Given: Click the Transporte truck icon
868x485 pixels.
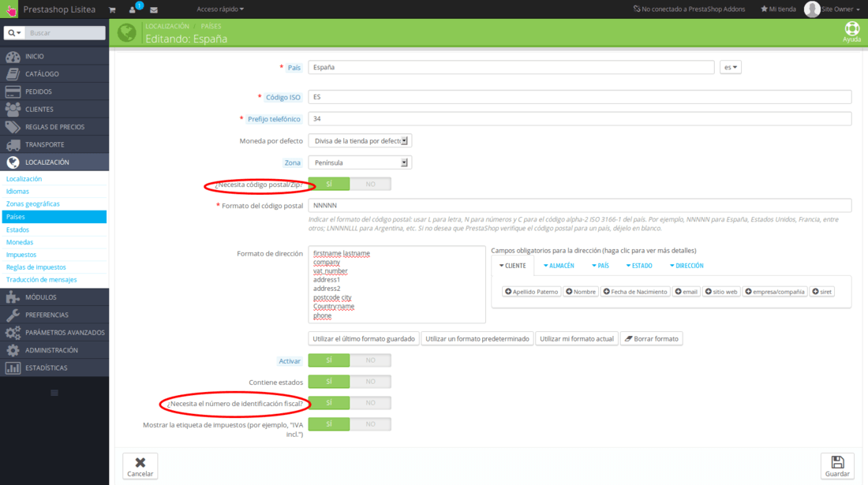Looking at the screenshot, I should pyautogui.click(x=13, y=145).
